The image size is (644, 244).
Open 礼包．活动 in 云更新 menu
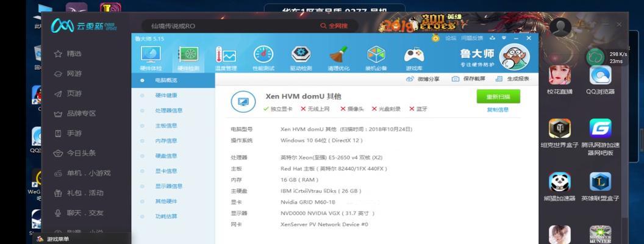[x=79, y=193]
